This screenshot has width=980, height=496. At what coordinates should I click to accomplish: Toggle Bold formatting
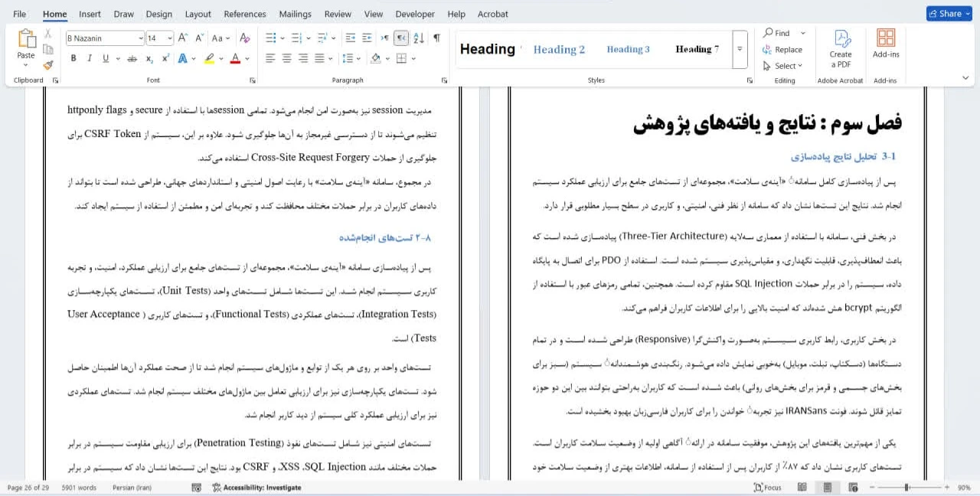click(73, 58)
